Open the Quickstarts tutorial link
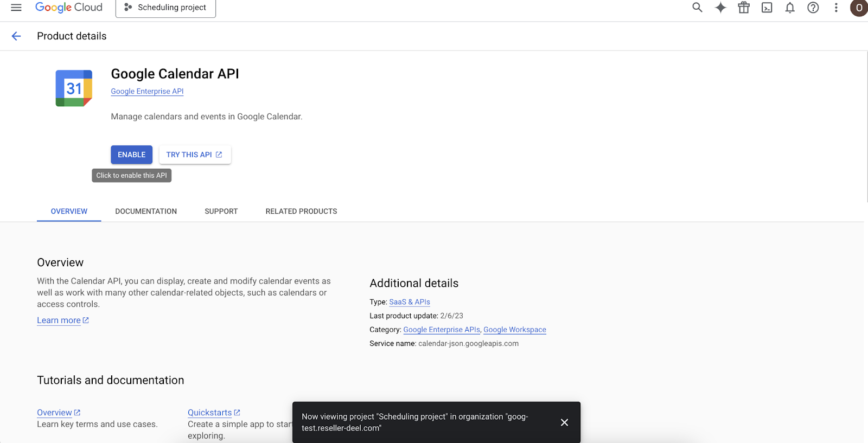This screenshot has height=443, width=868. click(214, 413)
